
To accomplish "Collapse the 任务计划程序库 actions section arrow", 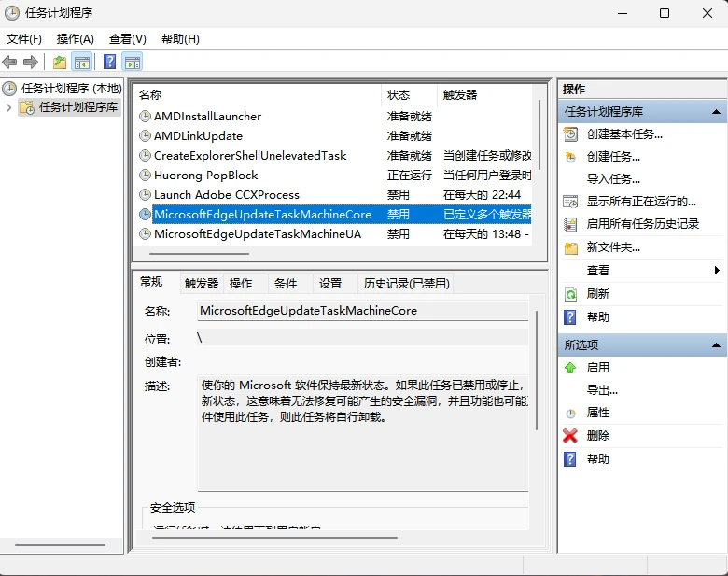I will [x=716, y=111].
